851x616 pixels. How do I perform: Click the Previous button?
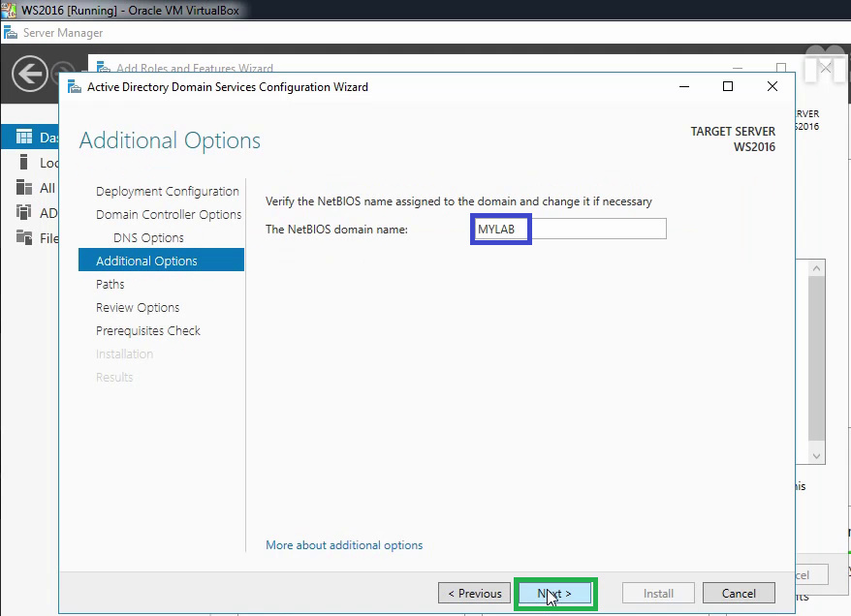(474, 593)
